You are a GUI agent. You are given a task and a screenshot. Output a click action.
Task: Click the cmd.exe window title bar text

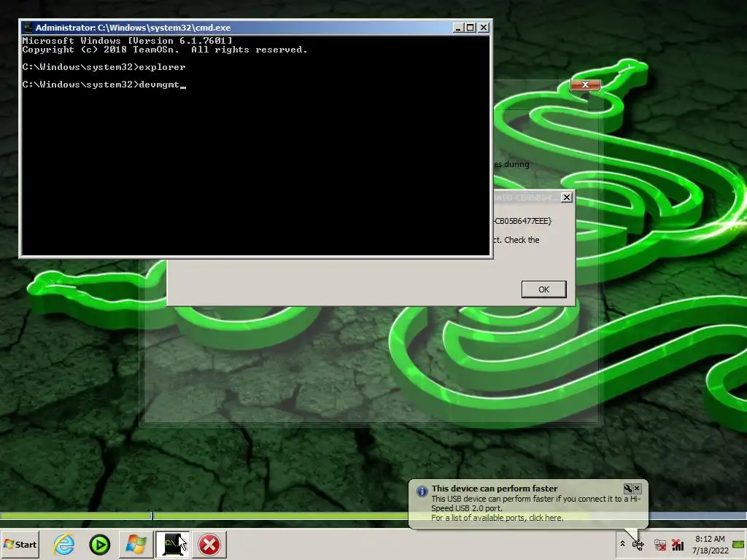[x=133, y=28]
